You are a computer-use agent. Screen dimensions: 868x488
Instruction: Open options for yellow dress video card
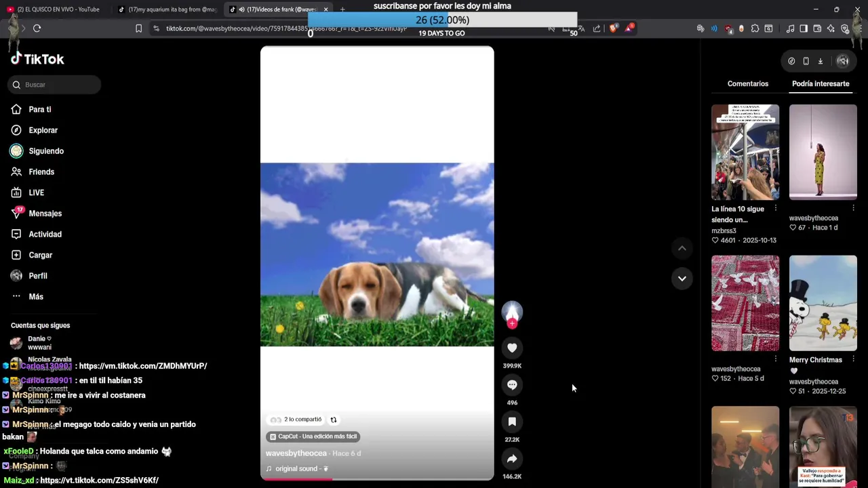(853, 208)
